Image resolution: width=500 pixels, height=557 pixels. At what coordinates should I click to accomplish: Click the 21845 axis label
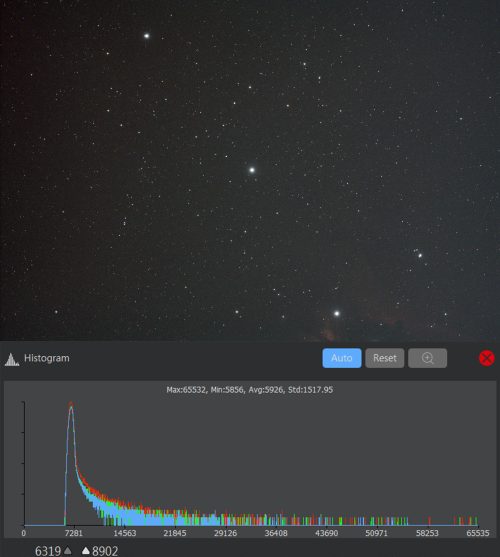[175, 533]
